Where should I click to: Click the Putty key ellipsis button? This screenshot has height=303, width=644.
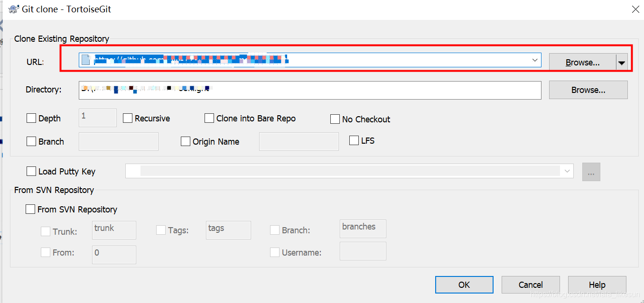(x=591, y=172)
